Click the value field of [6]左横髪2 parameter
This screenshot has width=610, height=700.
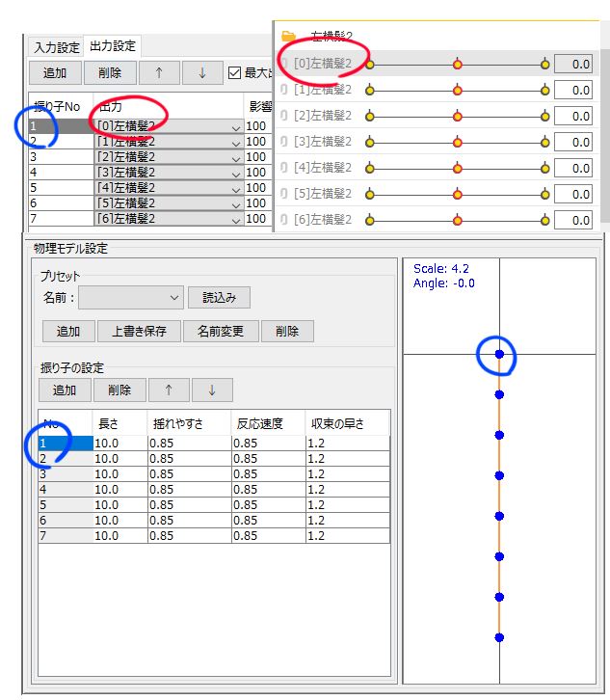573,220
